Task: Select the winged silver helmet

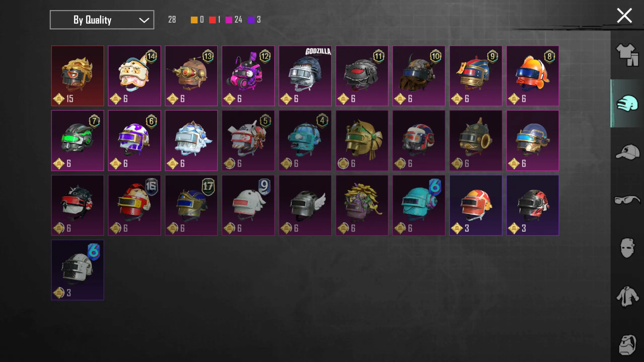Action: pyautogui.click(x=305, y=205)
